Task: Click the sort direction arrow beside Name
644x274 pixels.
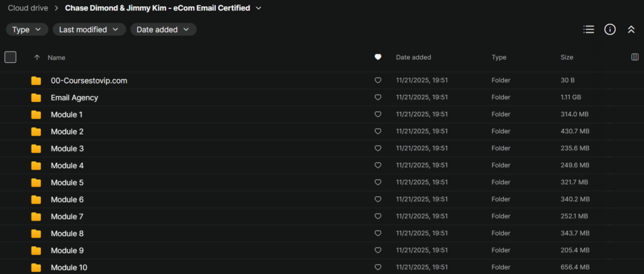Action: [x=36, y=57]
